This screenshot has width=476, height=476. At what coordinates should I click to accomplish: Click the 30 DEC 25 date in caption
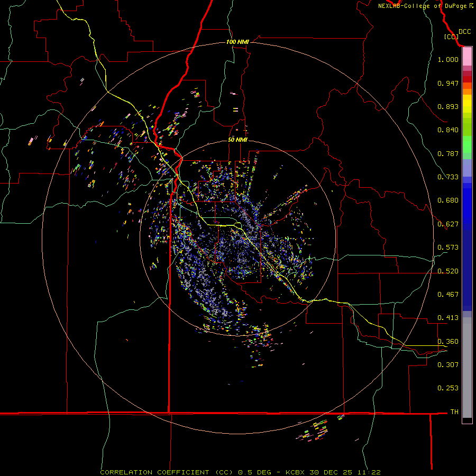pyautogui.click(x=331, y=472)
